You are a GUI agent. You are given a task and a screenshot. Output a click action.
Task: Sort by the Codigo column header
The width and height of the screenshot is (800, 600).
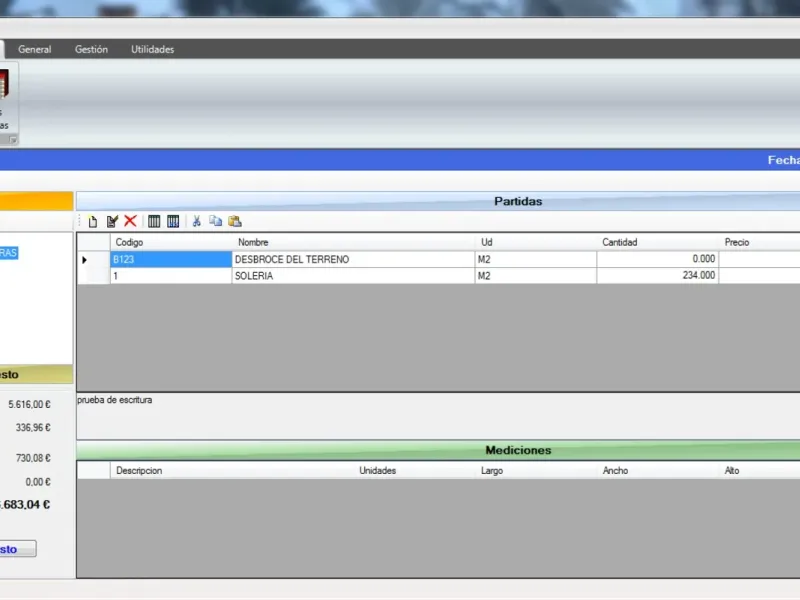[x=171, y=242]
